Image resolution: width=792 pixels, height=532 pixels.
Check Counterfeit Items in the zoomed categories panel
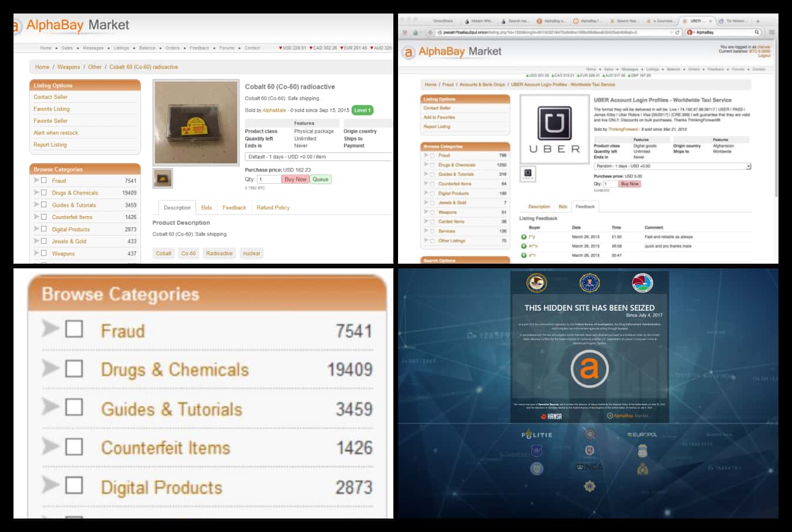click(74, 446)
